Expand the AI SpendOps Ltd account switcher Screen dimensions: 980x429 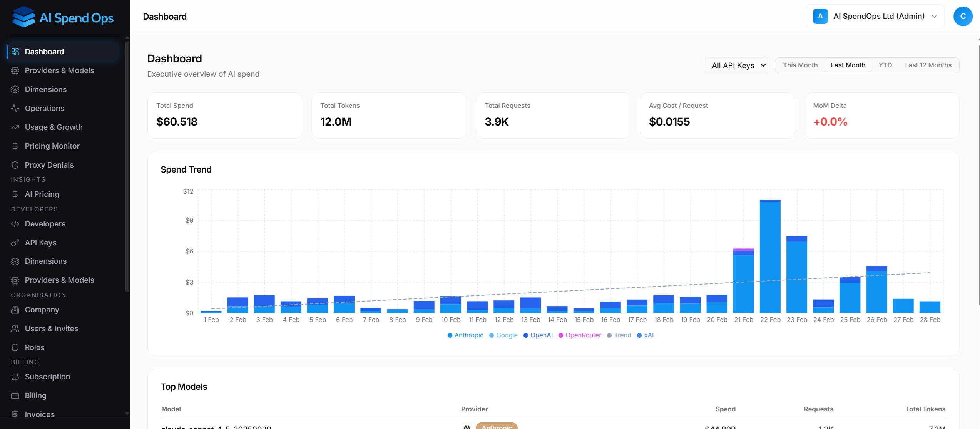tap(875, 16)
